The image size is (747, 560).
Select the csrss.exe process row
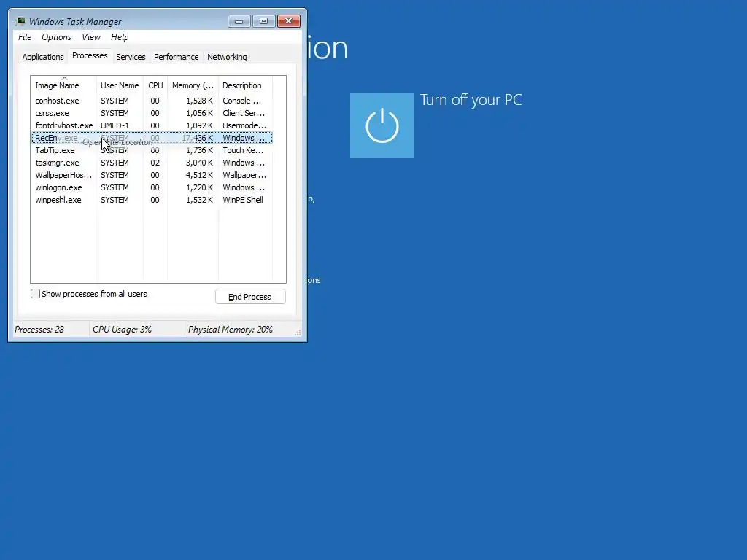152,113
